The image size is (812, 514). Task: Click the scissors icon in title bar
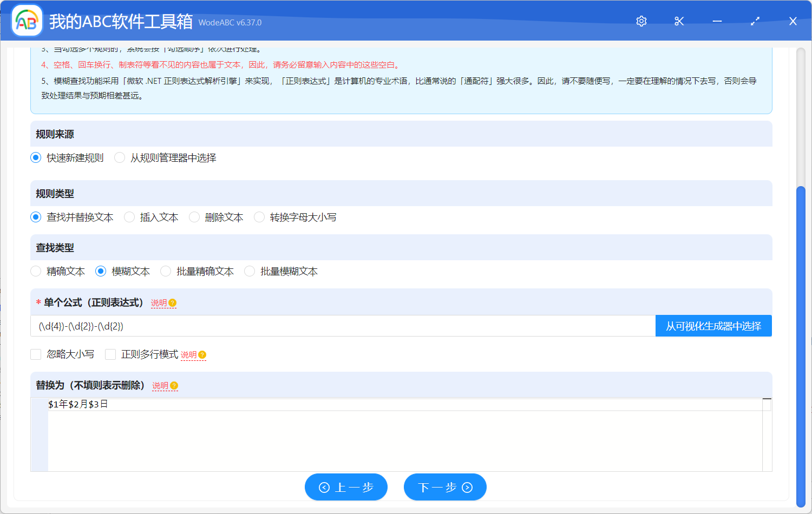(679, 21)
